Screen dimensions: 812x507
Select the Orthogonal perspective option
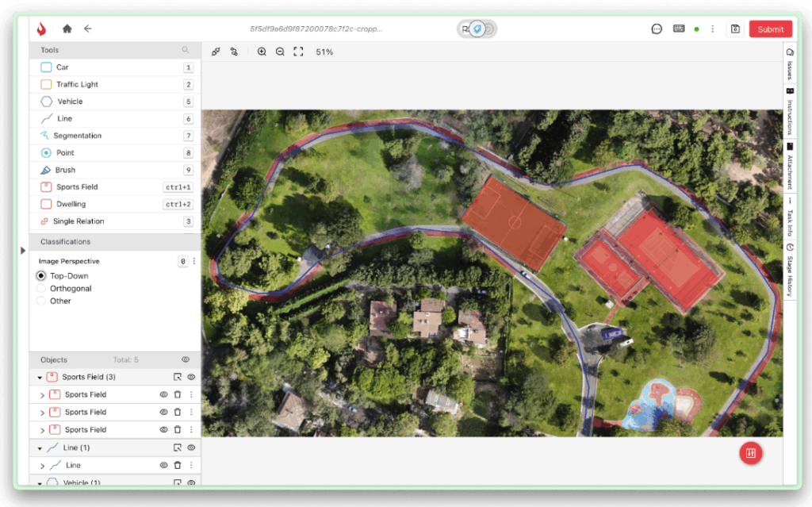pyautogui.click(x=40, y=288)
